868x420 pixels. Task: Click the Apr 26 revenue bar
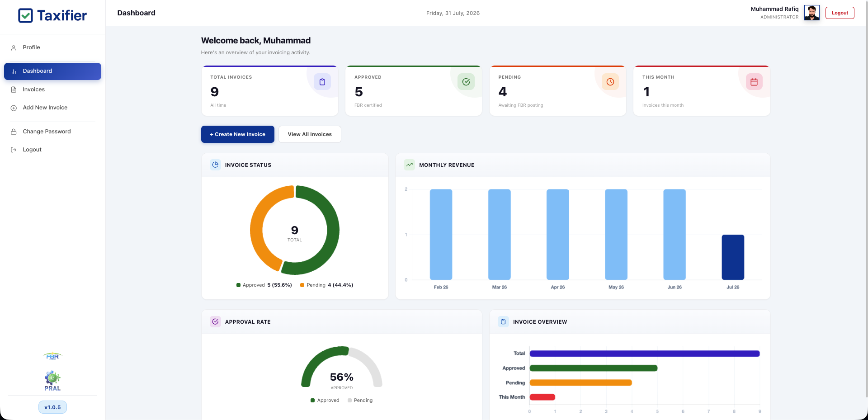[558, 234]
